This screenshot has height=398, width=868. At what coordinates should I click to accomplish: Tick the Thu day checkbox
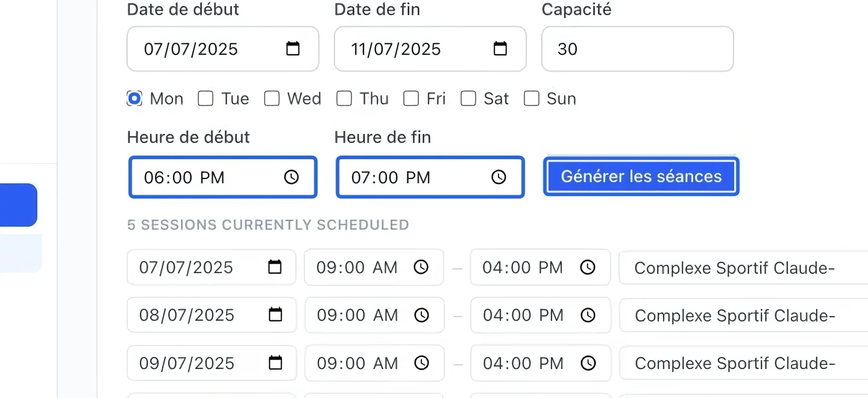[344, 98]
